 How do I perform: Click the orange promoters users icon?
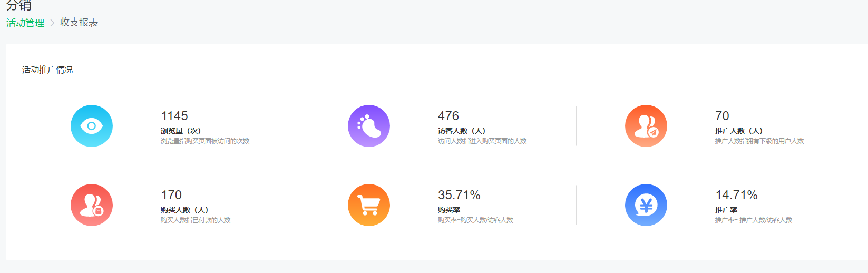[x=646, y=126]
